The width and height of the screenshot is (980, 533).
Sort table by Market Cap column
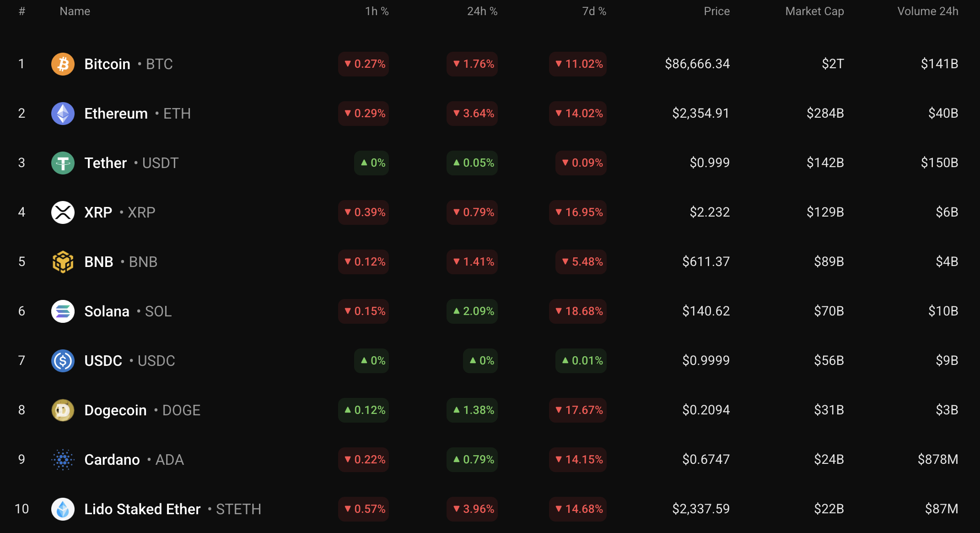(814, 11)
